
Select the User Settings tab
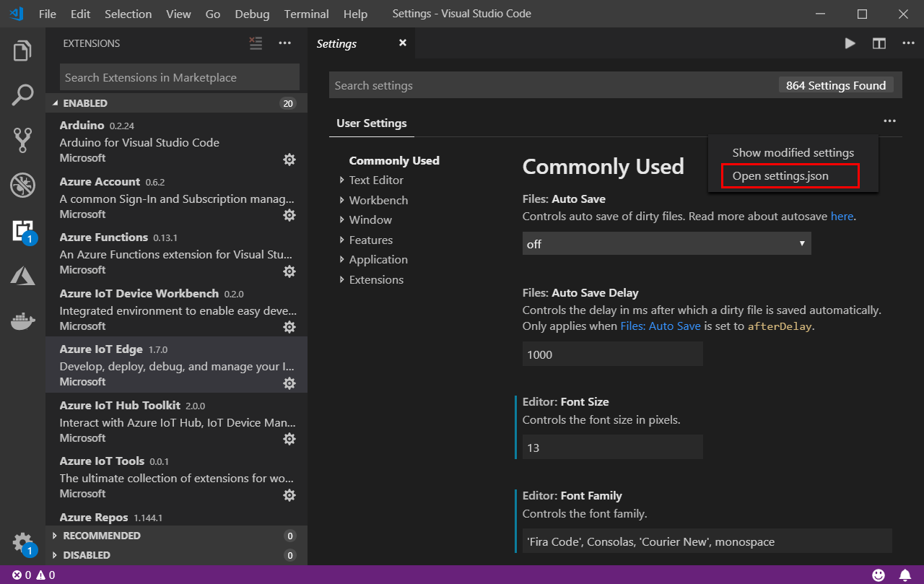click(x=372, y=123)
